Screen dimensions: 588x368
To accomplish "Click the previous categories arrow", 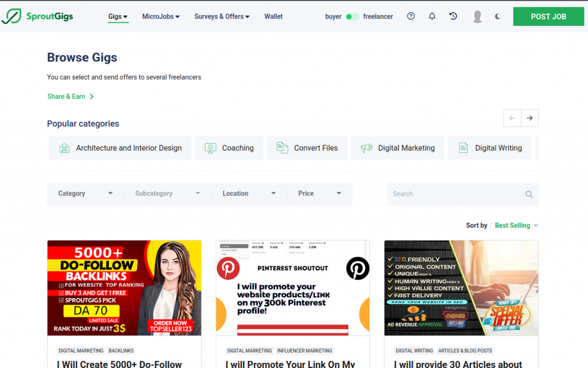I will [512, 118].
